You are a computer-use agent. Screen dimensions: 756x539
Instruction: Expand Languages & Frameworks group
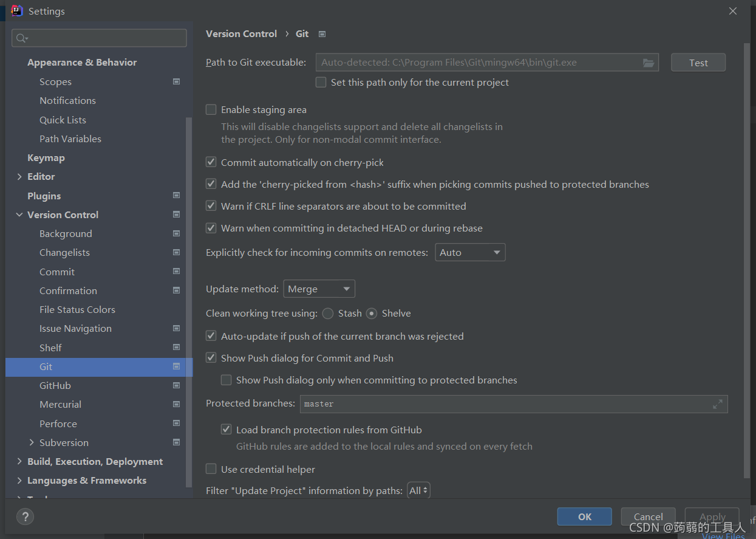pyautogui.click(x=19, y=481)
